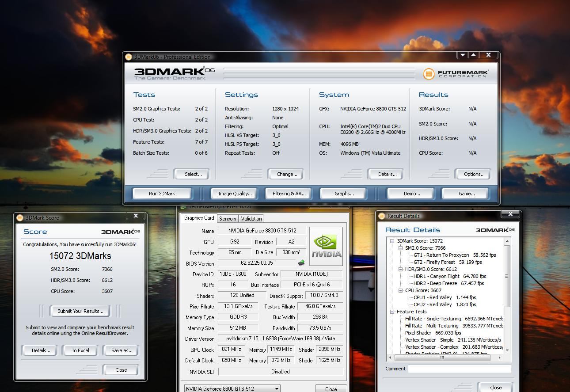Open Filtering & AA... settings

[289, 194]
